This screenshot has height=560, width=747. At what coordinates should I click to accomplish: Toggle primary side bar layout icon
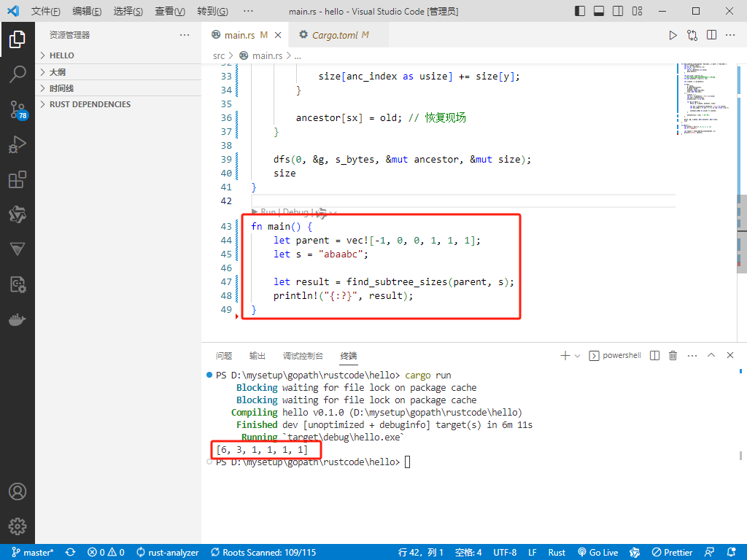(x=580, y=11)
